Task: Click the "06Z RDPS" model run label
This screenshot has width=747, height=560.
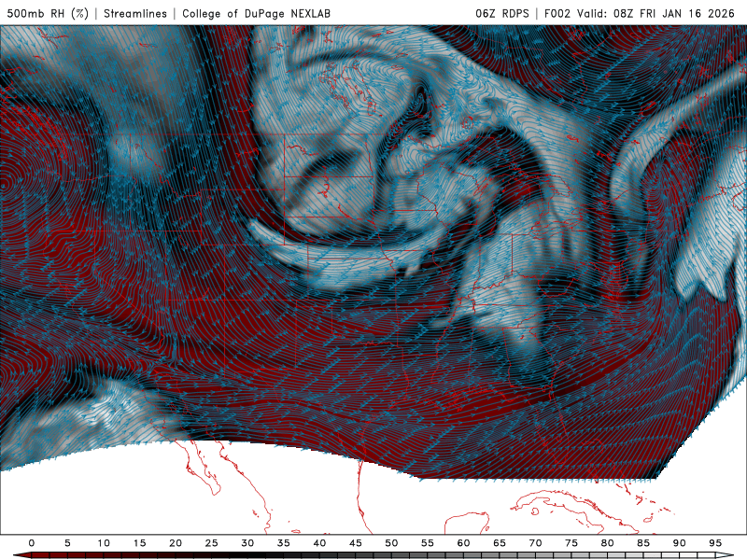Action: coord(502,13)
